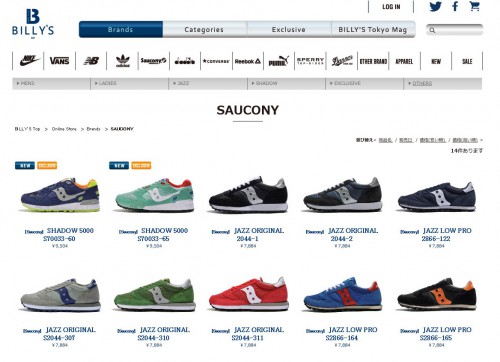Select the Nike swoosh brand logo
500x362 pixels.
(x=29, y=61)
